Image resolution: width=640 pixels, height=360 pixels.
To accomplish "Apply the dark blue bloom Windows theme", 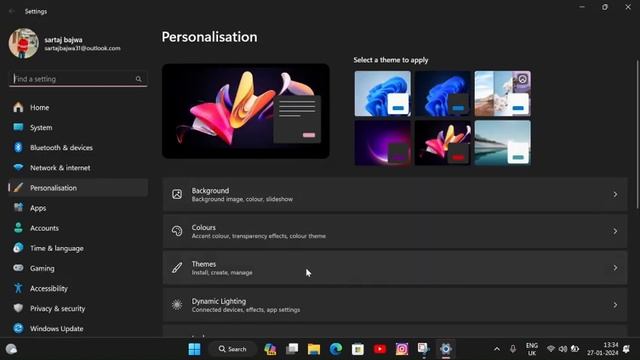I will pyautogui.click(x=442, y=93).
